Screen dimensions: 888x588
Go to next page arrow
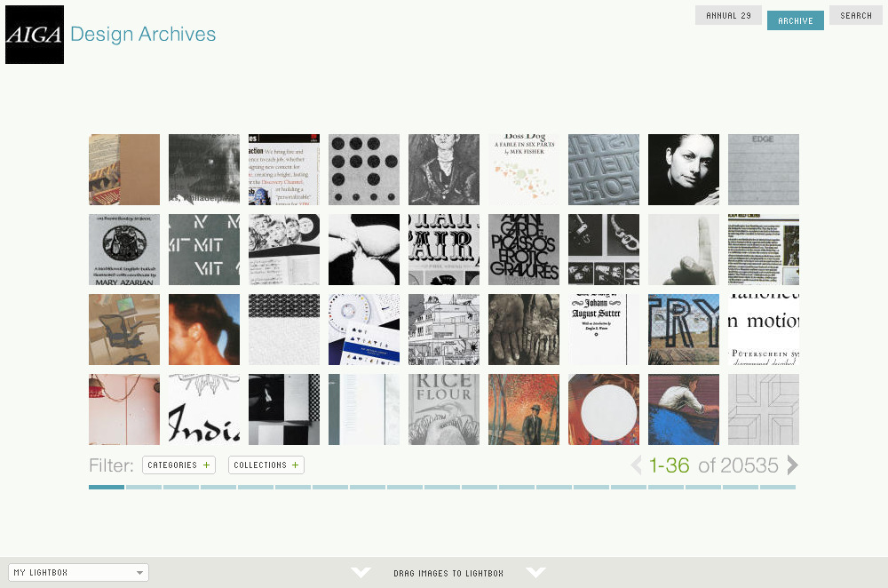(792, 465)
